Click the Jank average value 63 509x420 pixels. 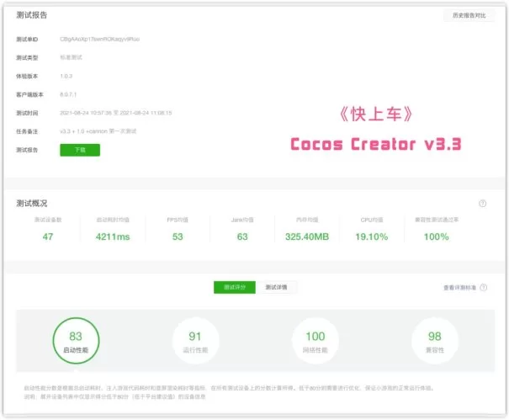coord(242,237)
